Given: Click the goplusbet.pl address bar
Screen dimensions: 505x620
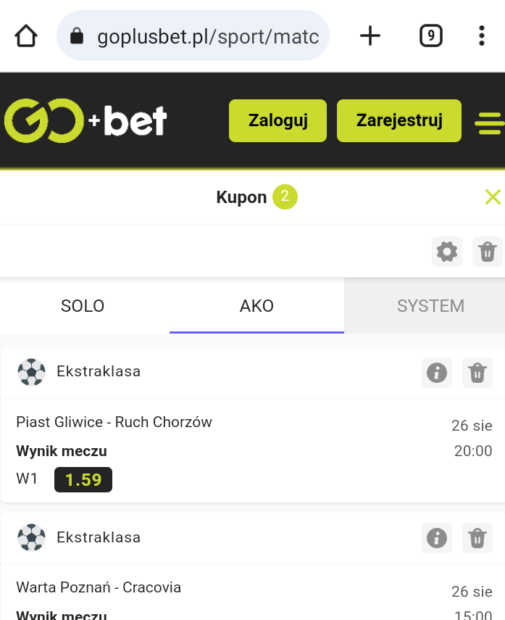Looking at the screenshot, I should tap(193, 36).
